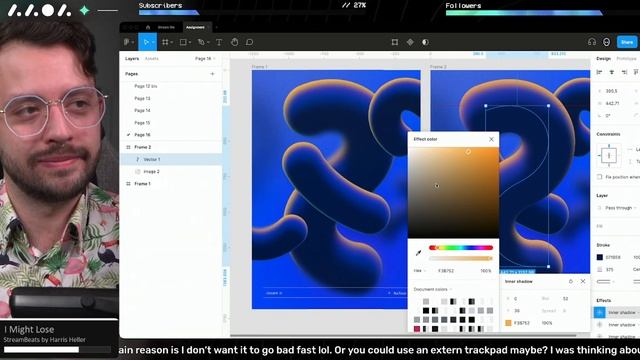Expand the Document colors dropdown
Image resolution: width=640 pixels, height=360 pixels.
pos(433,289)
